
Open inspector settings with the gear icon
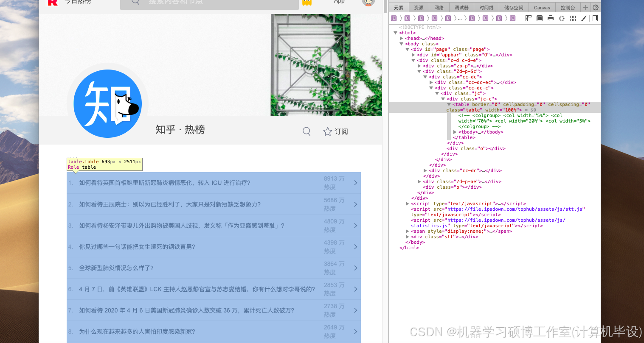coord(596,7)
